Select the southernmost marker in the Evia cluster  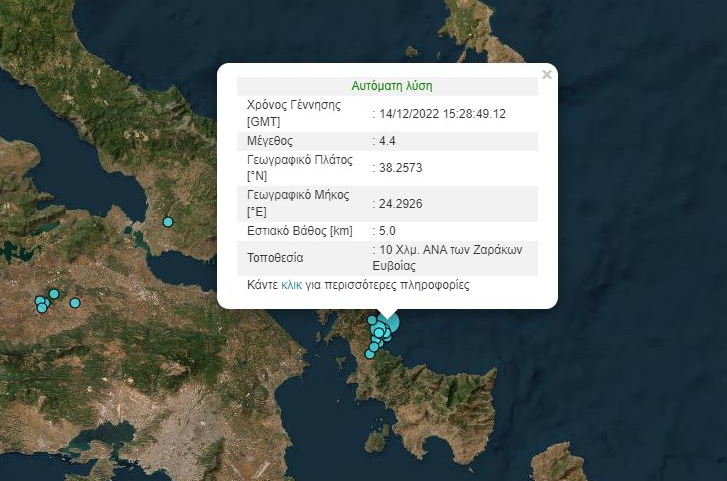[x=370, y=353]
